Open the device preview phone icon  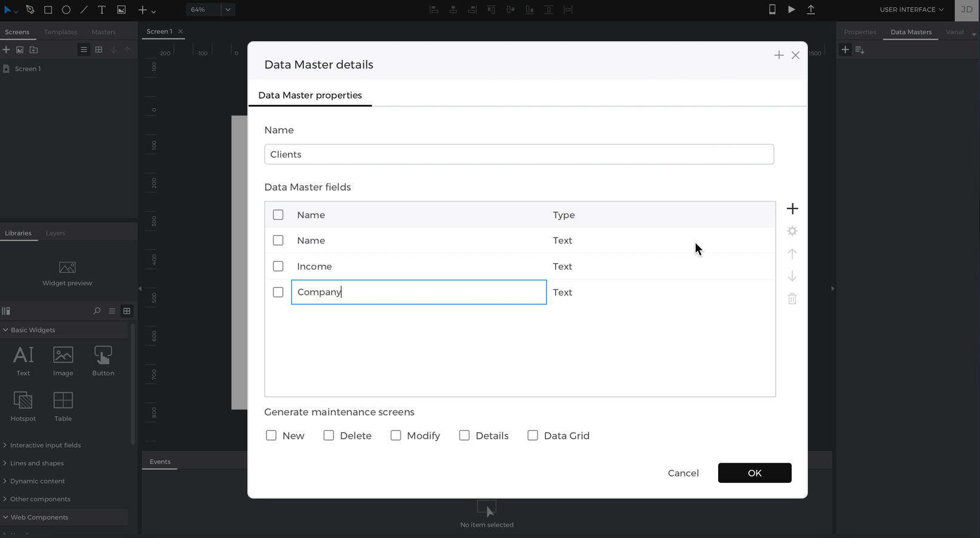(x=772, y=10)
